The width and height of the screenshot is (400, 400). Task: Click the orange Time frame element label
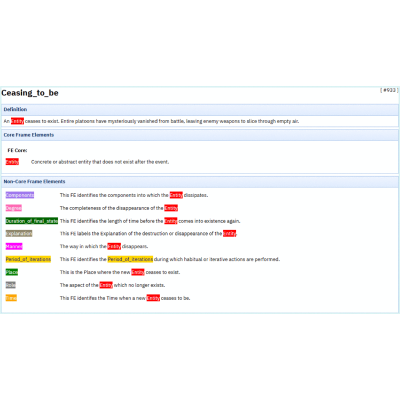click(x=11, y=298)
